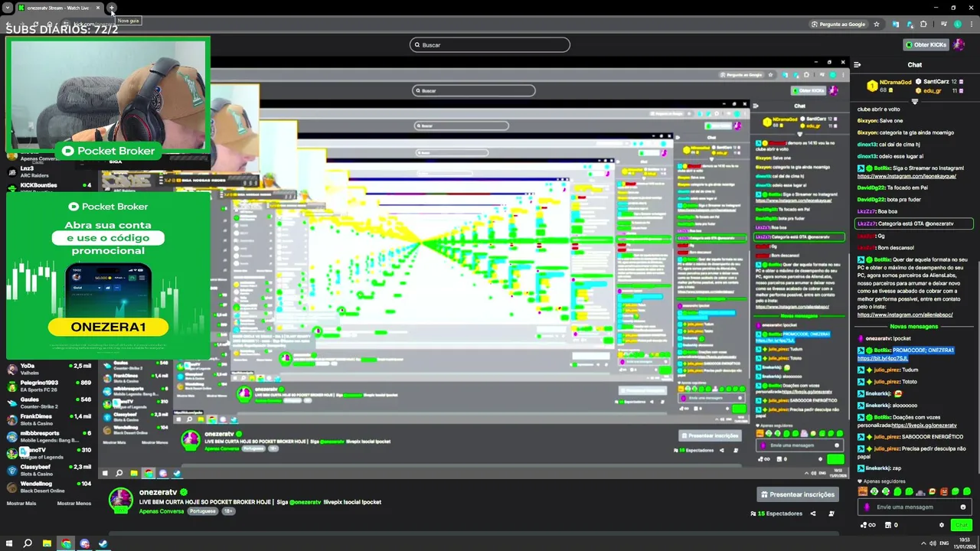Open Windows taskbar search
Image resolution: width=980 pixels, height=551 pixels.
coord(28,543)
